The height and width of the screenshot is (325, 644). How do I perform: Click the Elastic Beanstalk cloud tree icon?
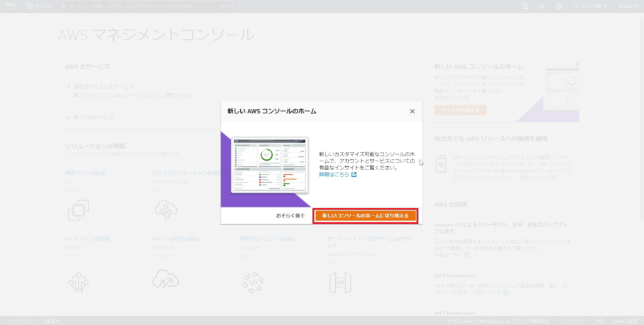click(166, 210)
